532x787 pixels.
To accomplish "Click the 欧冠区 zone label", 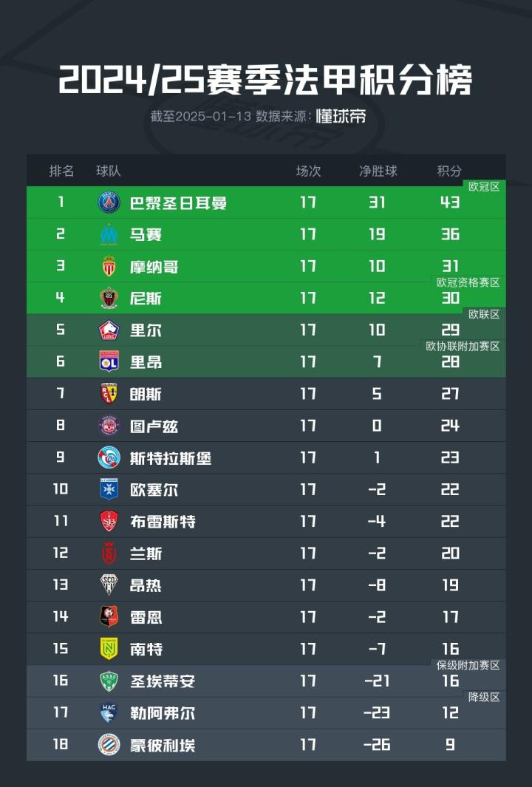I will click(x=484, y=187).
